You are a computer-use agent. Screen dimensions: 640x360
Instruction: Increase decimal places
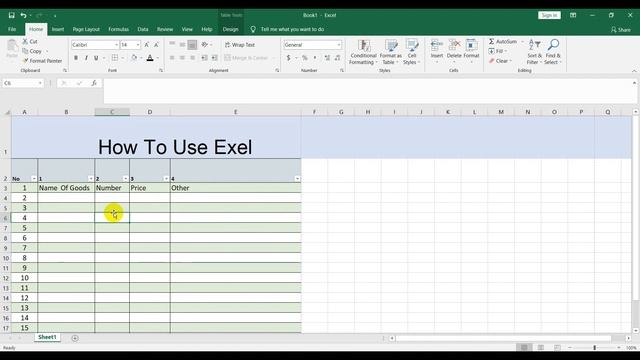point(327,58)
